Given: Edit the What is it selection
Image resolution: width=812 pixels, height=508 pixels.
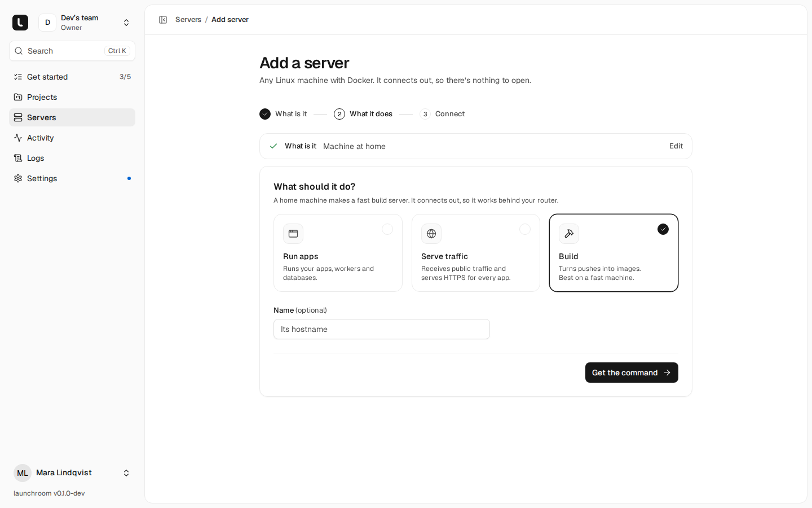Looking at the screenshot, I should tap(676, 146).
